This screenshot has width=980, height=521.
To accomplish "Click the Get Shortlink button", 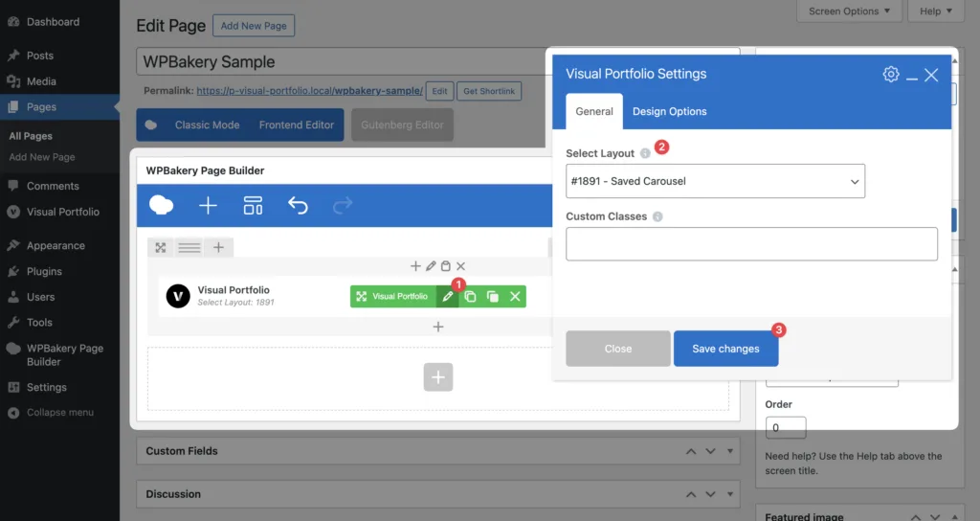I will click(489, 91).
